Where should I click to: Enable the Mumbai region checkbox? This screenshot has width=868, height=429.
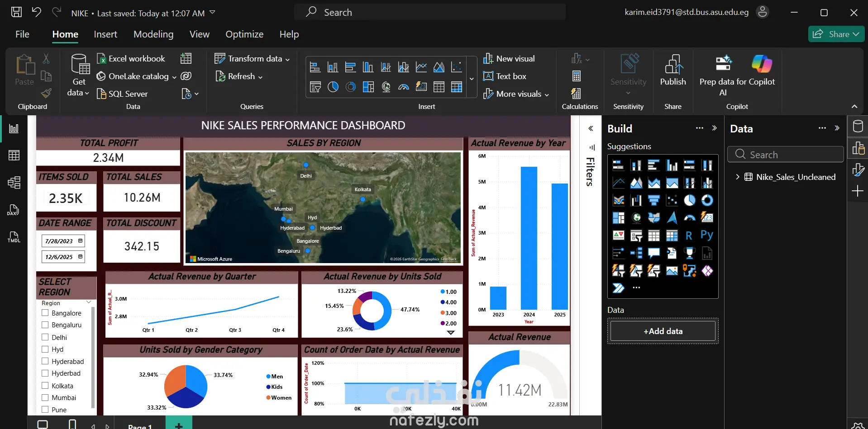(x=45, y=397)
